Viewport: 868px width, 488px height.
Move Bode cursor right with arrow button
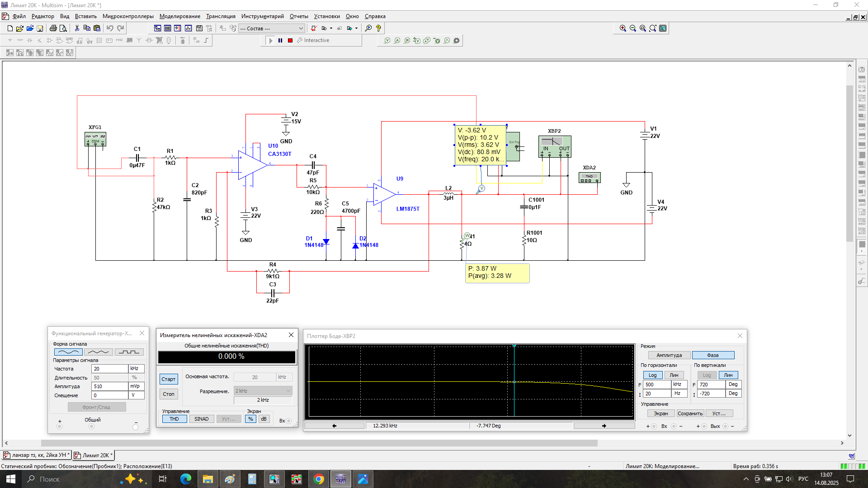click(604, 426)
